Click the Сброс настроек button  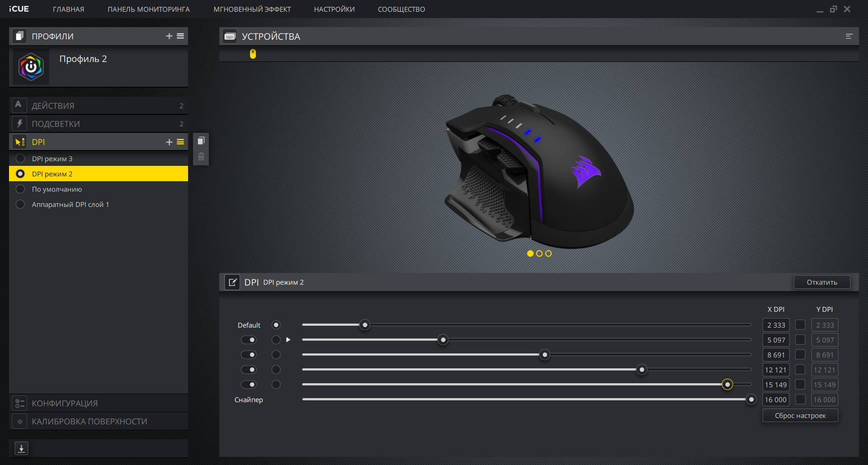(800, 416)
